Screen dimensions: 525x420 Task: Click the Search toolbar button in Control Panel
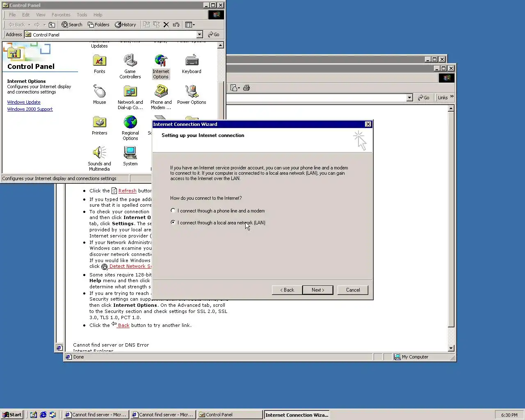(72, 25)
